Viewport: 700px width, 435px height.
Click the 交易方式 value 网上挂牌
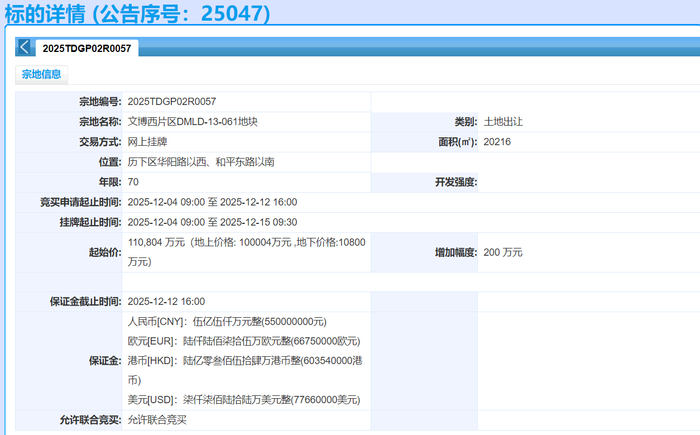tap(147, 142)
